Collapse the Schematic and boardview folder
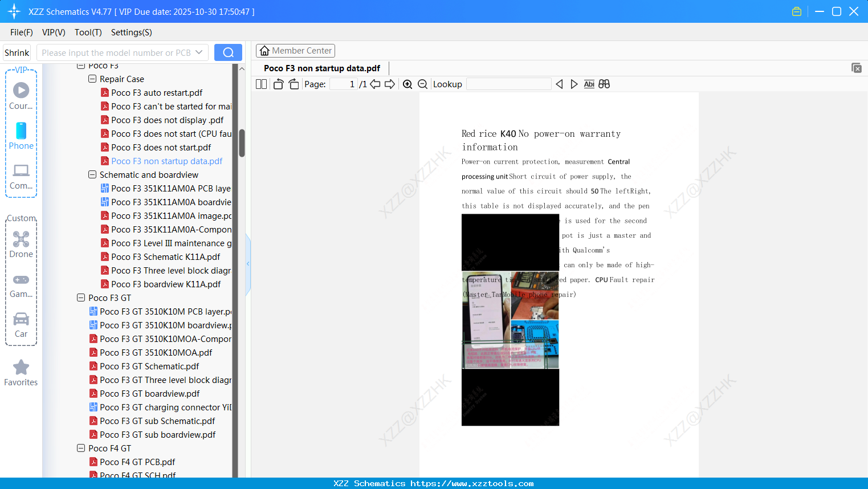 92,175
